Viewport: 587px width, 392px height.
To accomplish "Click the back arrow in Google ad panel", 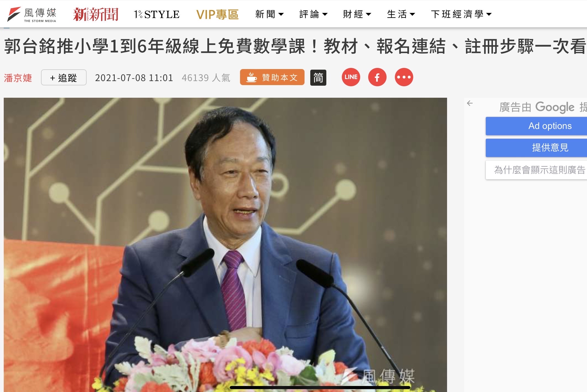I will coord(470,103).
